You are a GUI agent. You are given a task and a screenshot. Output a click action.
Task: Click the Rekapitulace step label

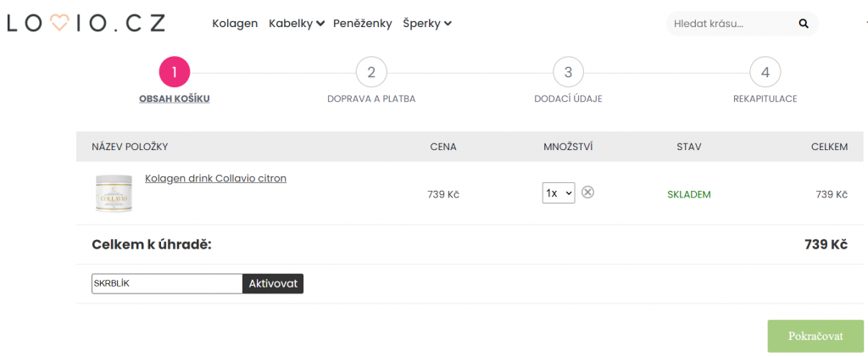click(x=765, y=99)
